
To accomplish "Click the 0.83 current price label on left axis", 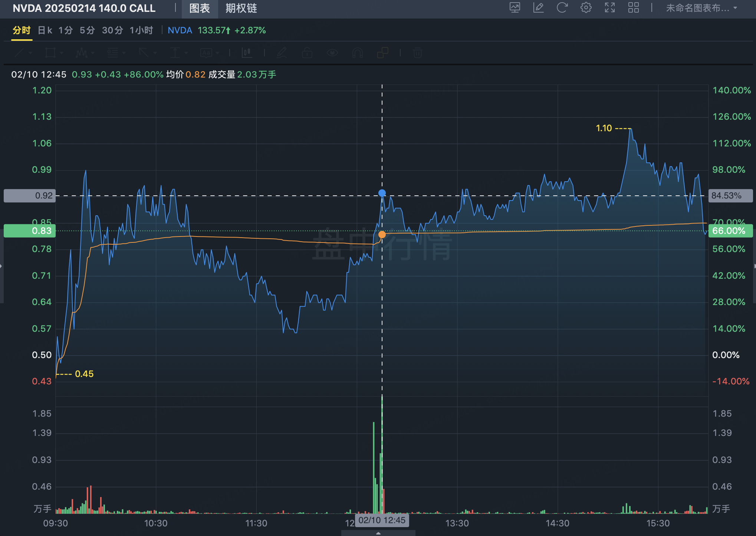I will tap(30, 231).
